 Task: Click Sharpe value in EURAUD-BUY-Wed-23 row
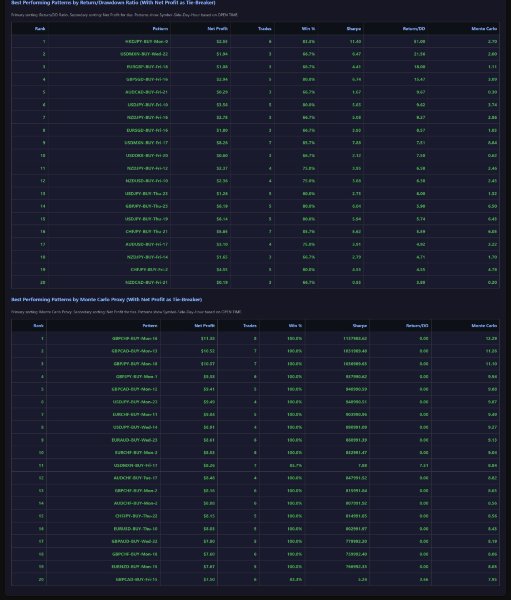pos(356,440)
